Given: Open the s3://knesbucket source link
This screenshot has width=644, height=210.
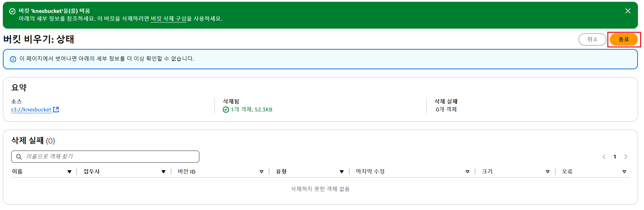Looking at the screenshot, I should [x=31, y=110].
